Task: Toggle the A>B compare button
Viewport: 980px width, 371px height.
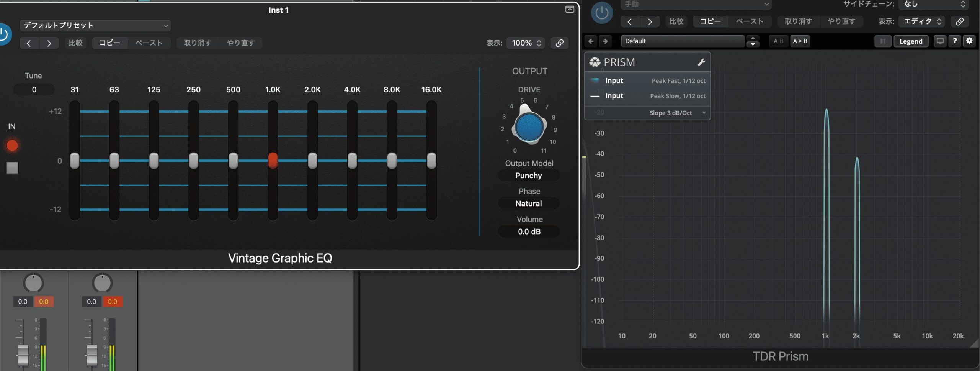Action: click(x=800, y=41)
